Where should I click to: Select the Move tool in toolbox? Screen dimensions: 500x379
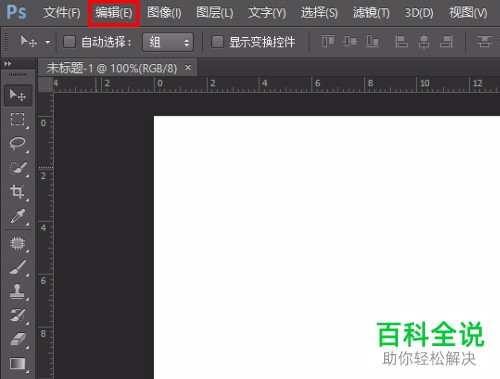tap(18, 96)
